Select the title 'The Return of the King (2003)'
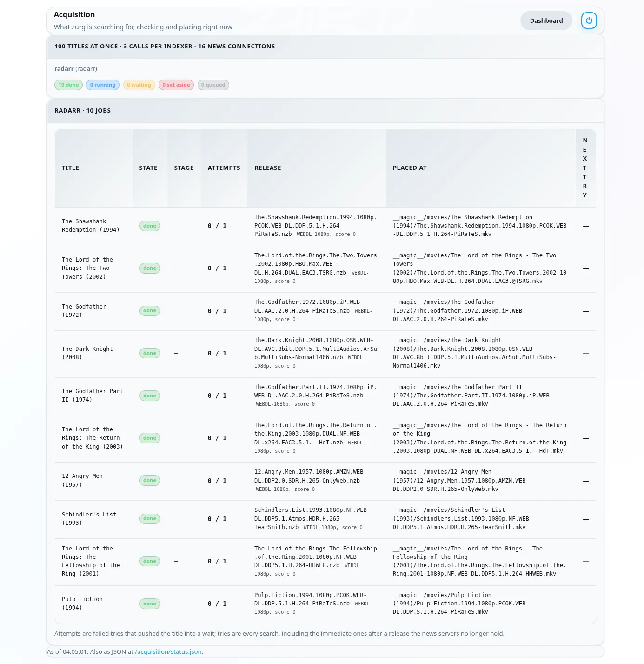 (x=93, y=438)
